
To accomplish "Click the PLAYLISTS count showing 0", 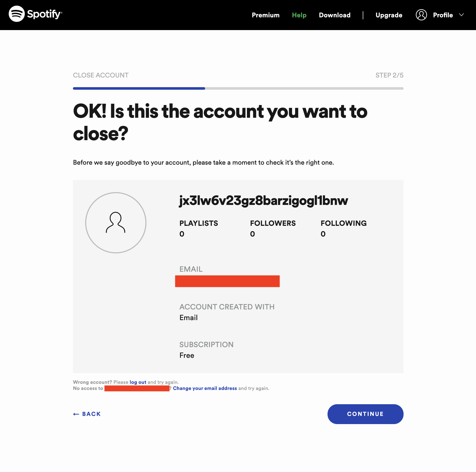I will tap(182, 233).
